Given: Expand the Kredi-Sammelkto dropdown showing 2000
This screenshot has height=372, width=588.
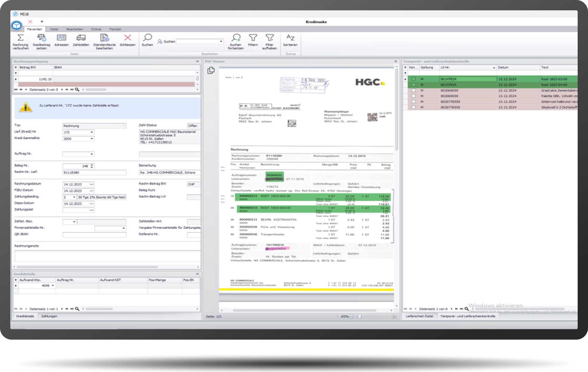Looking at the screenshot, I should tap(92, 139).
